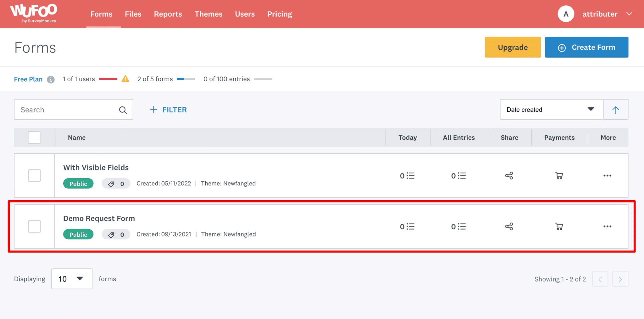Open Payments cart icon for With Visible Fields
The width and height of the screenshot is (644, 319).
559,175
